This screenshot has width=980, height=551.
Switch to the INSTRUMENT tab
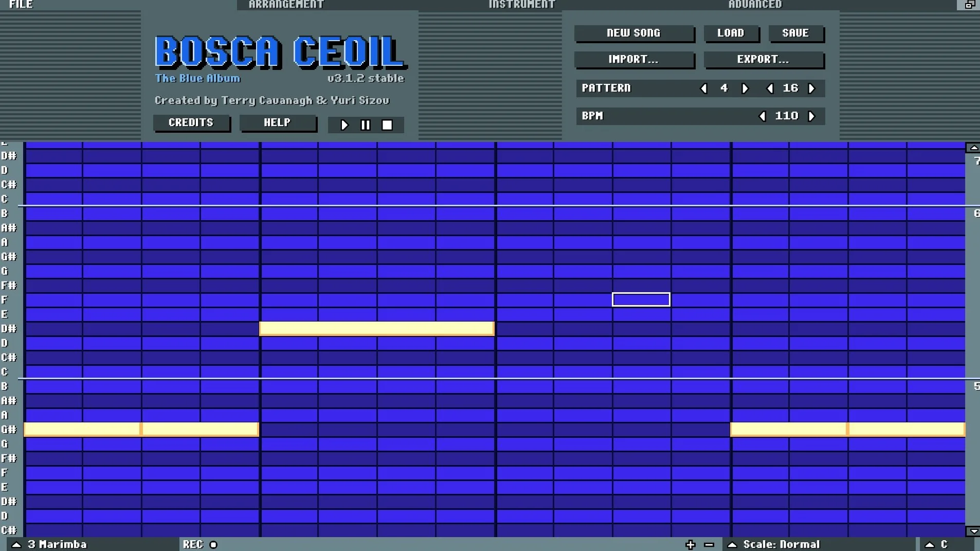click(x=522, y=5)
